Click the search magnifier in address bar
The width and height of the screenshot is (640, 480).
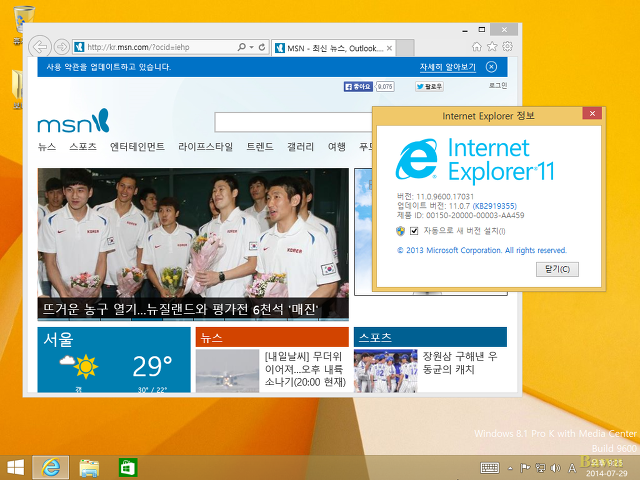242,47
